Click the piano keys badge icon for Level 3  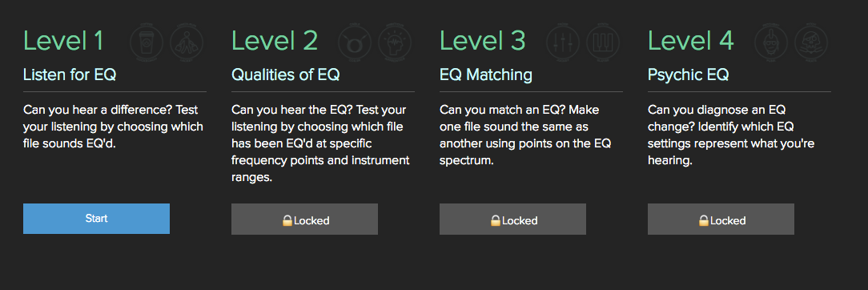tap(603, 42)
